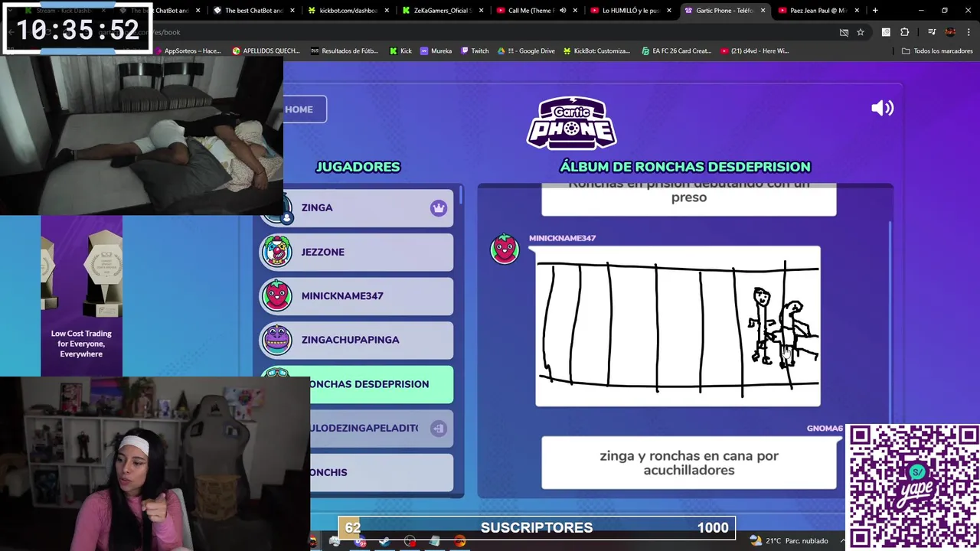The height and width of the screenshot is (551, 980).
Task: Select ZINGACHUPAPINGA's purple monster avatar
Action: click(276, 340)
